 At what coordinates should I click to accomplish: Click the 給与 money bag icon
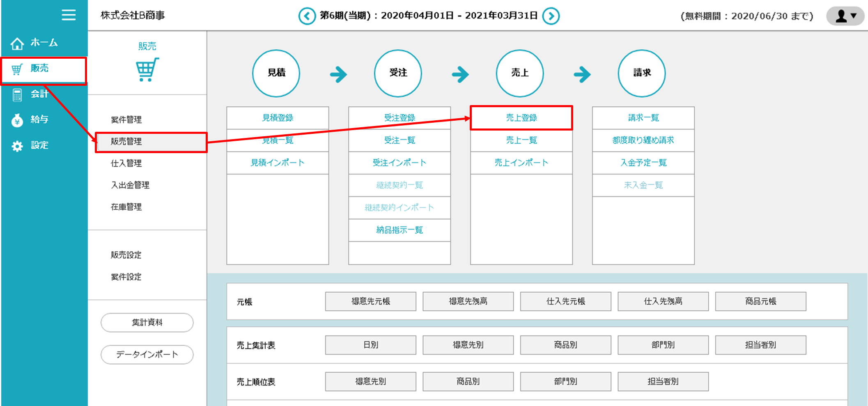pyautogui.click(x=17, y=120)
